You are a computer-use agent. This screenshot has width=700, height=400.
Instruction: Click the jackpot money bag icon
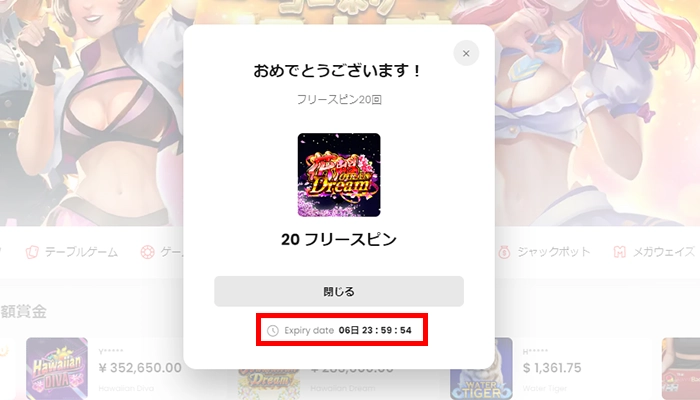[504, 252]
